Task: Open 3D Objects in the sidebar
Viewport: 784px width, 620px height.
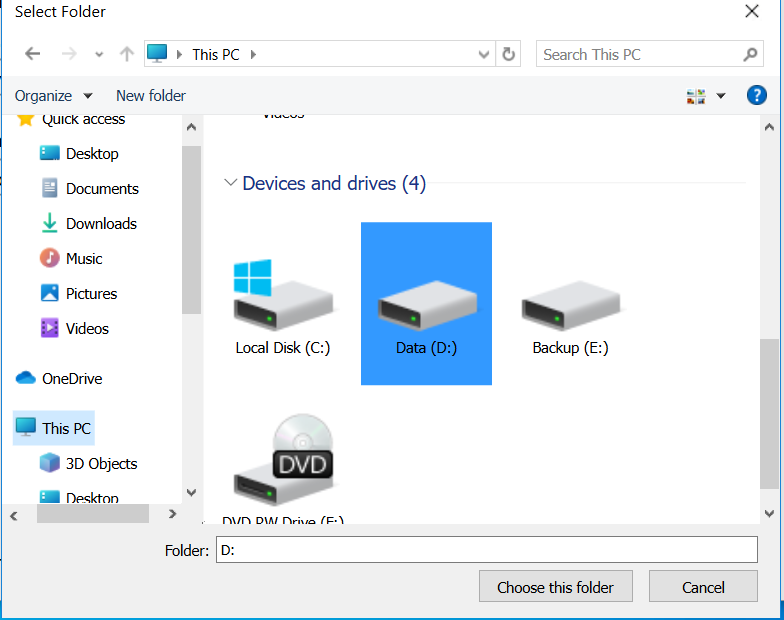Action: (x=101, y=464)
